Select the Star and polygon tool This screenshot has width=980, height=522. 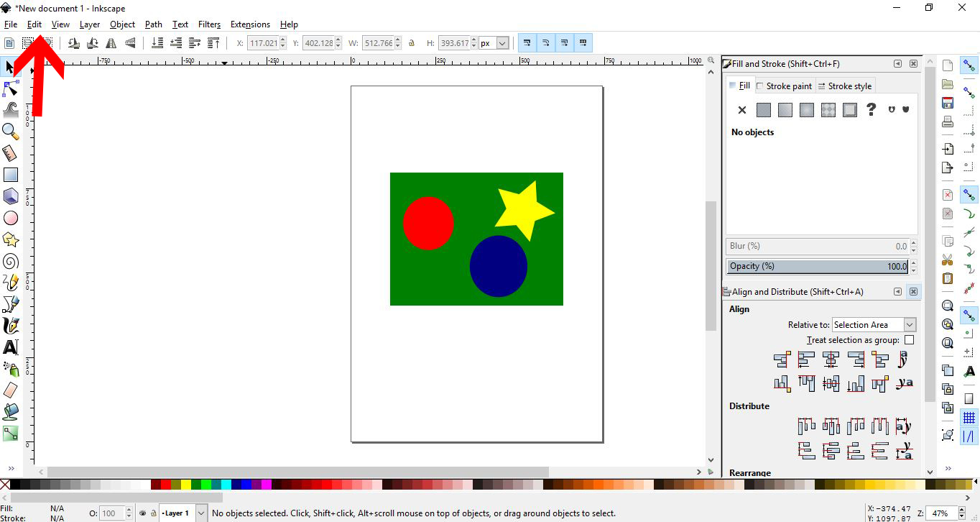11,239
